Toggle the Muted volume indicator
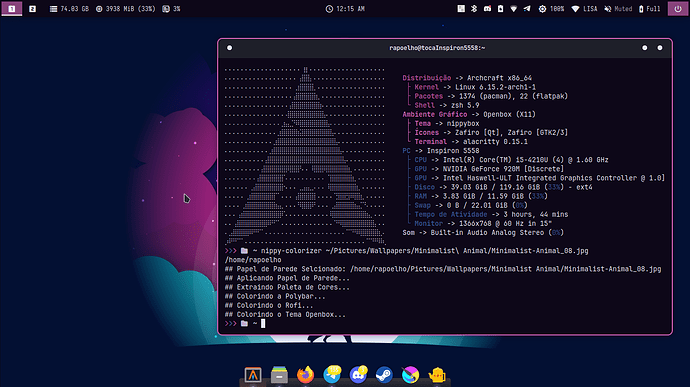 618,9
